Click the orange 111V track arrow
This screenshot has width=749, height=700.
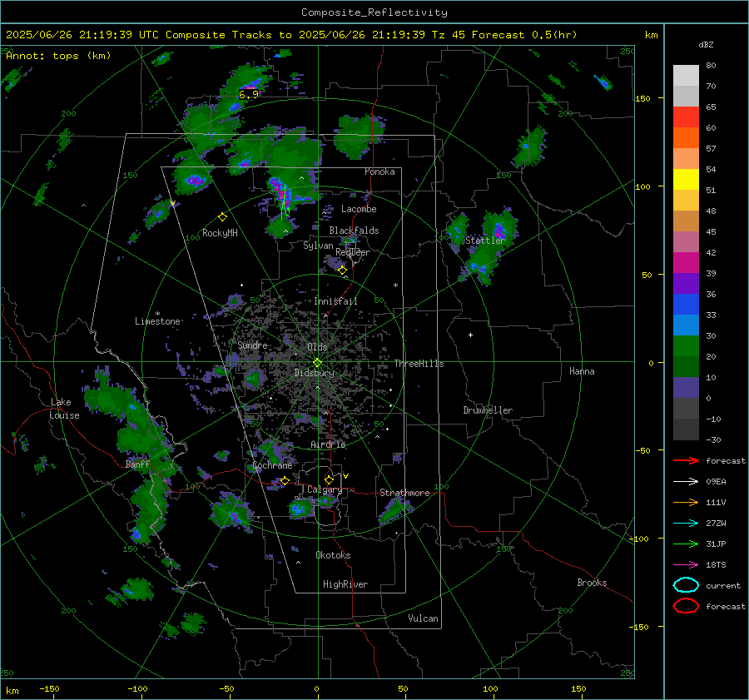pyautogui.click(x=686, y=502)
